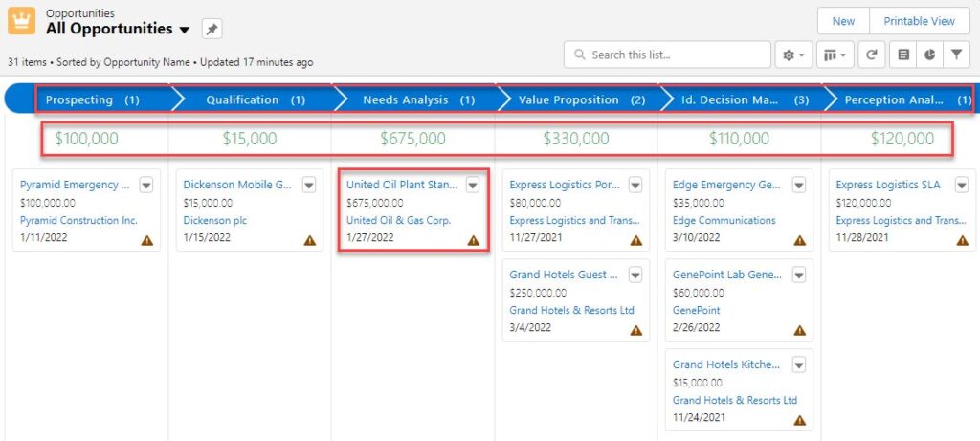Viewport: 980px width, 441px height.
Task: Click the 1/27/2022 close date
Action: tap(370, 238)
